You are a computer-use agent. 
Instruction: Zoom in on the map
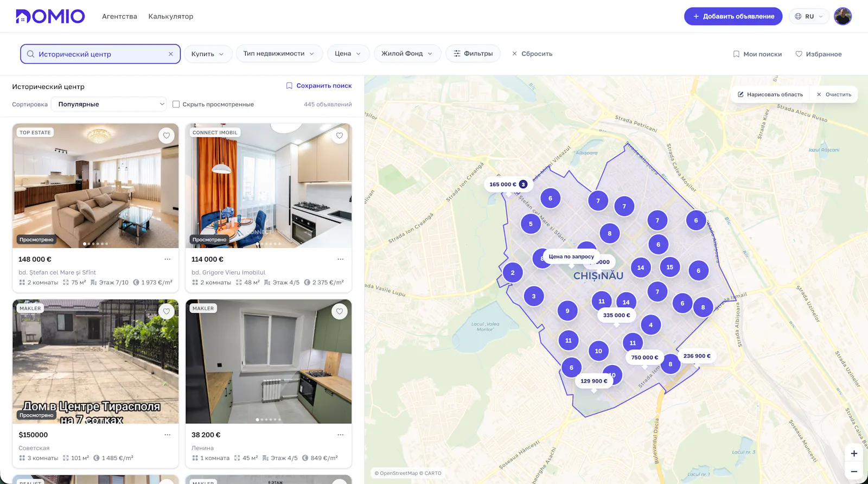pos(854,454)
